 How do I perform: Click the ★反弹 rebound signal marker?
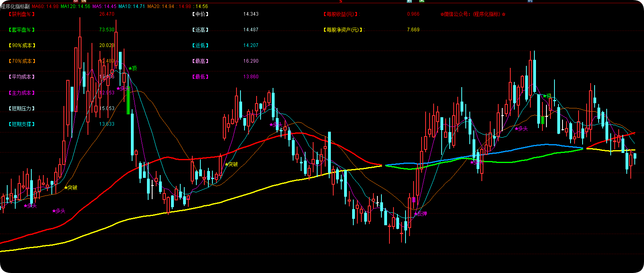tap(420, 214)
